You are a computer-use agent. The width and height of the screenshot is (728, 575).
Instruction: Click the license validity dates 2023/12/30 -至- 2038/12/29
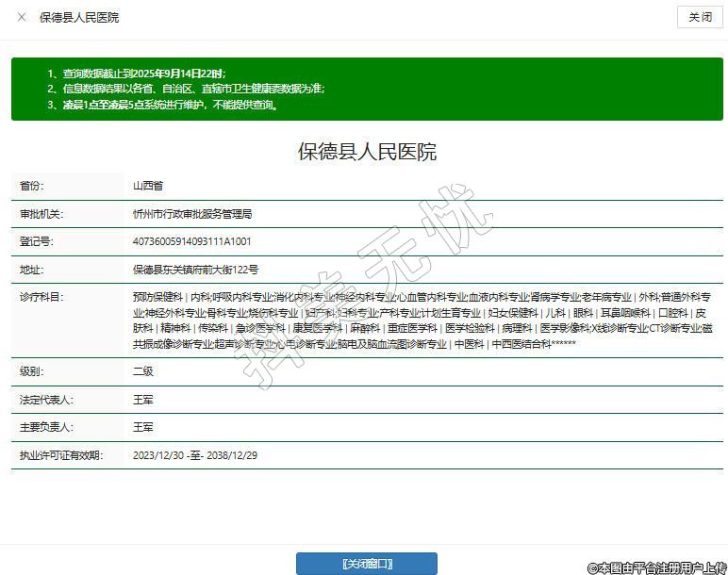pos(196,455)
